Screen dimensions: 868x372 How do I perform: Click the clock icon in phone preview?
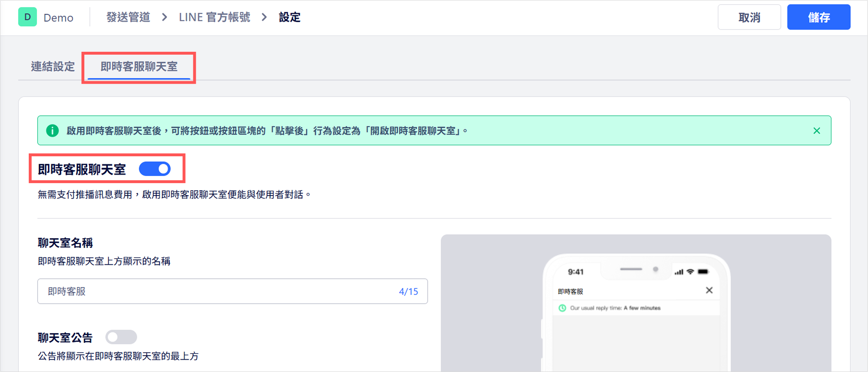click(x=562, y=308)
